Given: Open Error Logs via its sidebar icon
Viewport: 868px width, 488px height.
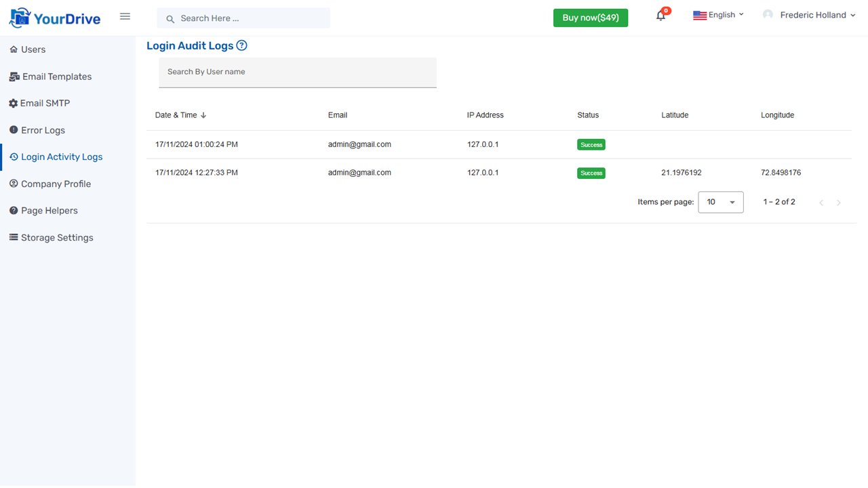Looking at the screenshot, I should (13, 129).
